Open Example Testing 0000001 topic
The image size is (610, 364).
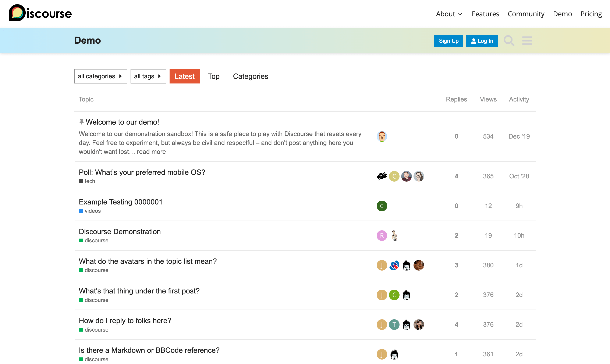[x=120, y=202]
